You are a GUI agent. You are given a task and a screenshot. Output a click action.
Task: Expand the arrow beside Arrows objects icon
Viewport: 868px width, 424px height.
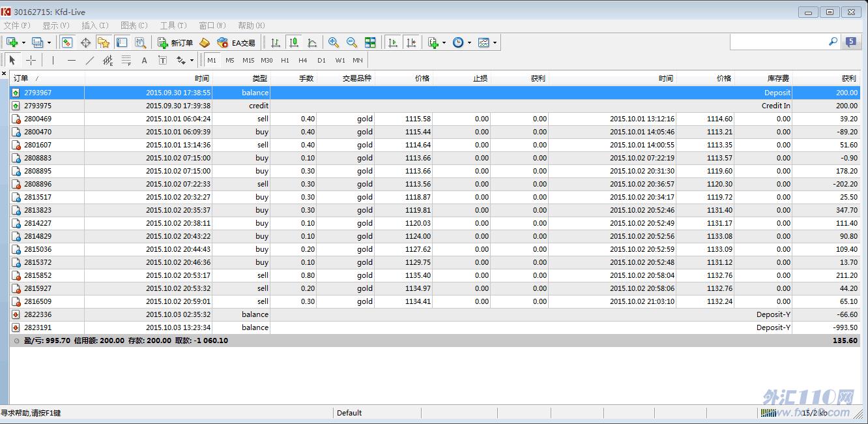192,60
